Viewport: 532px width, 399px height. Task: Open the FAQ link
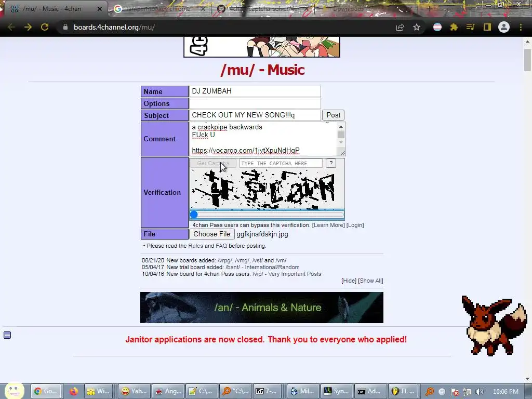pyautogui.click(x=221, y=246)
